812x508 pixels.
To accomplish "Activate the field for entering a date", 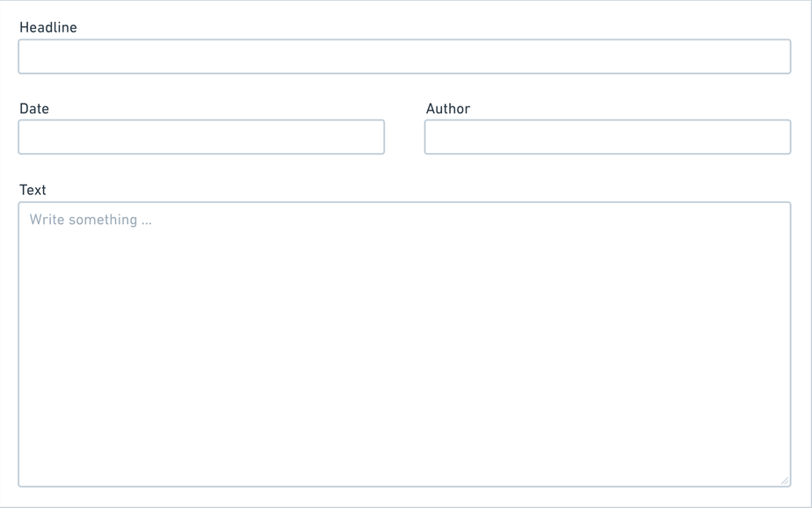I will point(201,137).
